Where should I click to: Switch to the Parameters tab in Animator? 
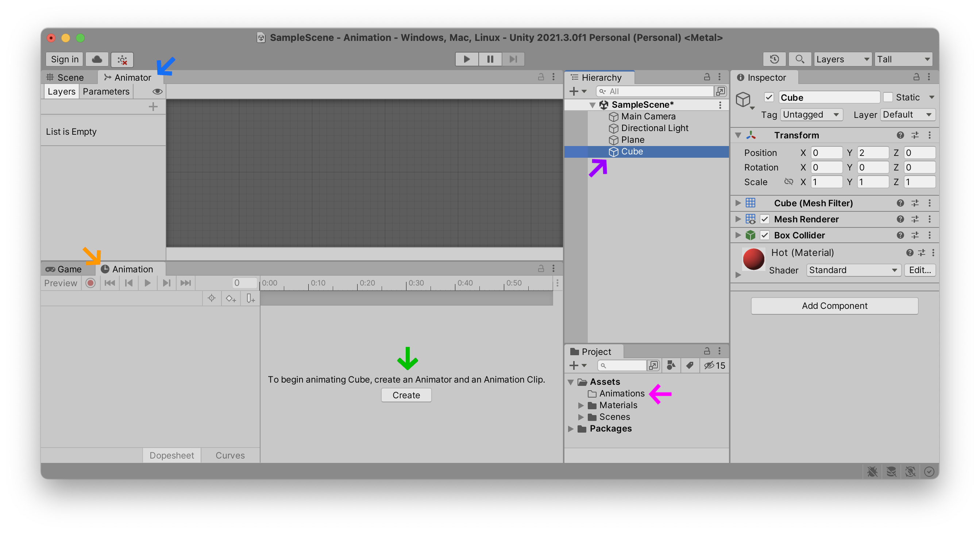[106, 91]
